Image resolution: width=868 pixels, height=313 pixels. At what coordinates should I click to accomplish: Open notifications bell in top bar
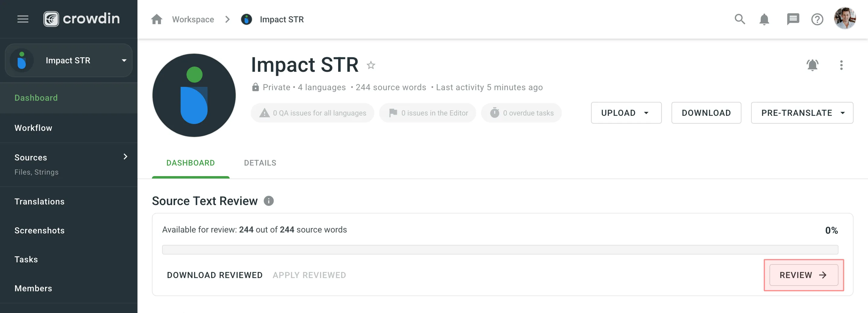click(x=764, y=19)
